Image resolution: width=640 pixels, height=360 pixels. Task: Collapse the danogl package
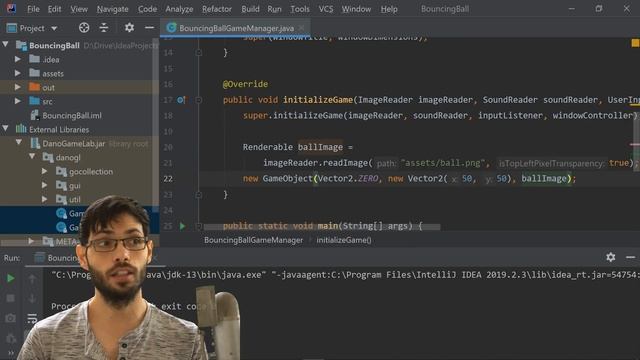click(32, 157)
